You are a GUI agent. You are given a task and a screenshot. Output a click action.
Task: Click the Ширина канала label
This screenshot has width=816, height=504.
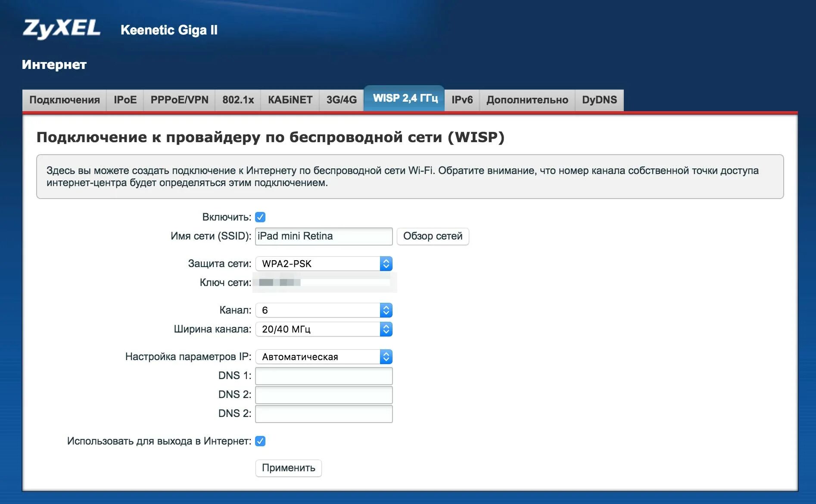pyautogui.click(x=212, y=329)
